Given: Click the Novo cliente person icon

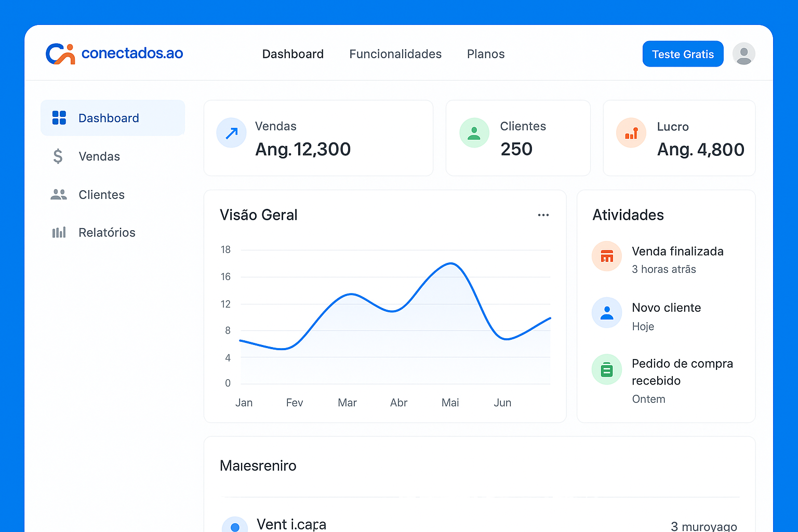Looking at the screenshot, I should (607, 313).
